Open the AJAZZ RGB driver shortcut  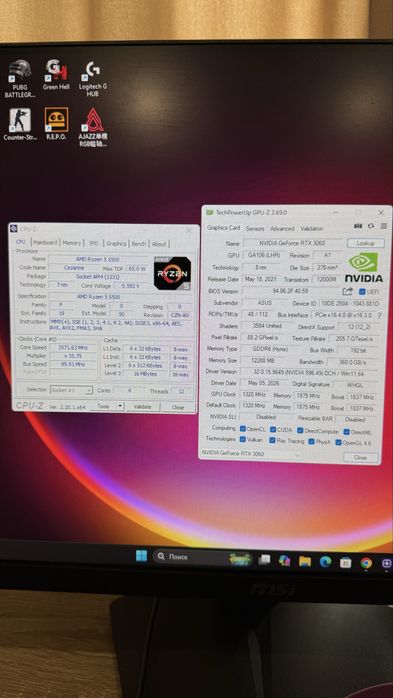[93, 128]
